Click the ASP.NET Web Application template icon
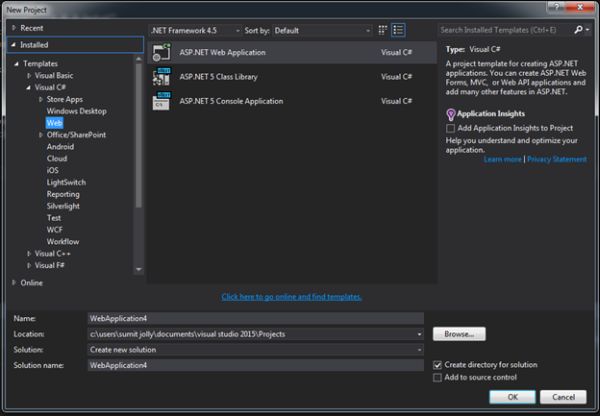600x416 pixels. tap(161, 52)
